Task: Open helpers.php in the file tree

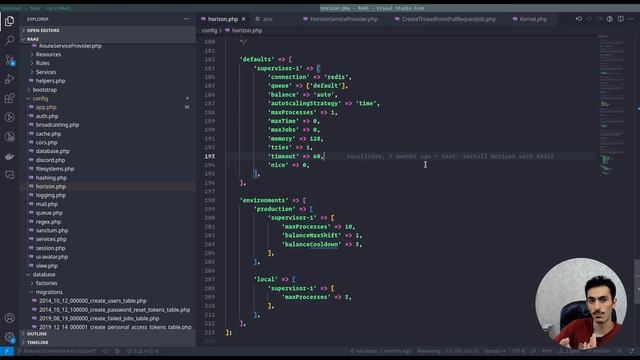Action: pyautogui.click(x=50, y=81)
